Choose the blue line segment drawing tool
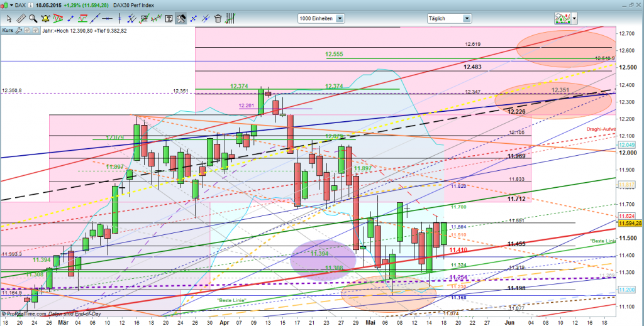Viewport: 644px width, 326px height. pyautogui.click(x=70, y=18)
